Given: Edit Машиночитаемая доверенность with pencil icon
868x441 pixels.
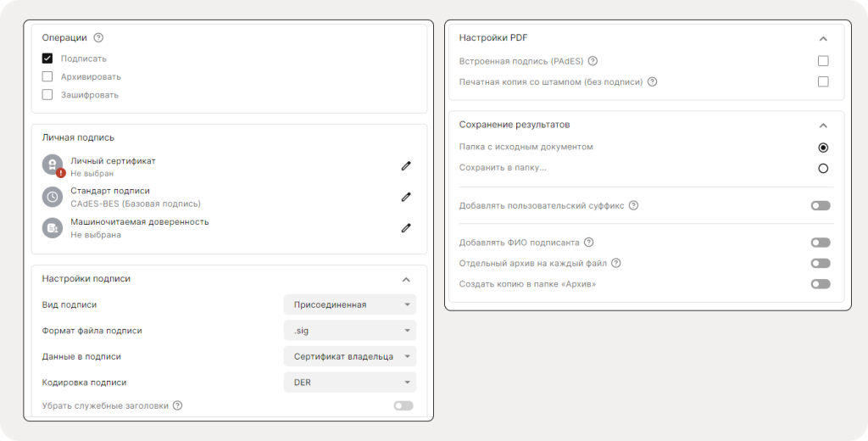Looking at the screenshot, I should (x=406, y=227).
